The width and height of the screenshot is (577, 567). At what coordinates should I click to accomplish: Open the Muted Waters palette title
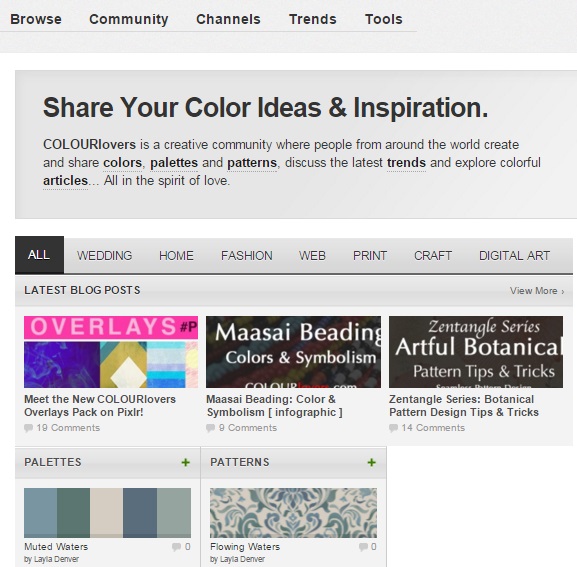[56, 547]
